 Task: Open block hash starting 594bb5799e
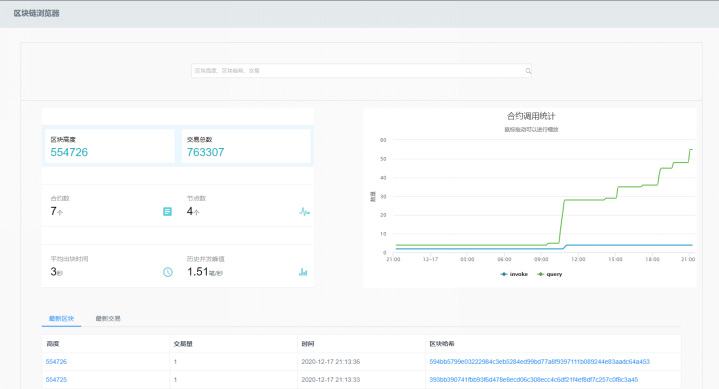click(x=539, y=361)
